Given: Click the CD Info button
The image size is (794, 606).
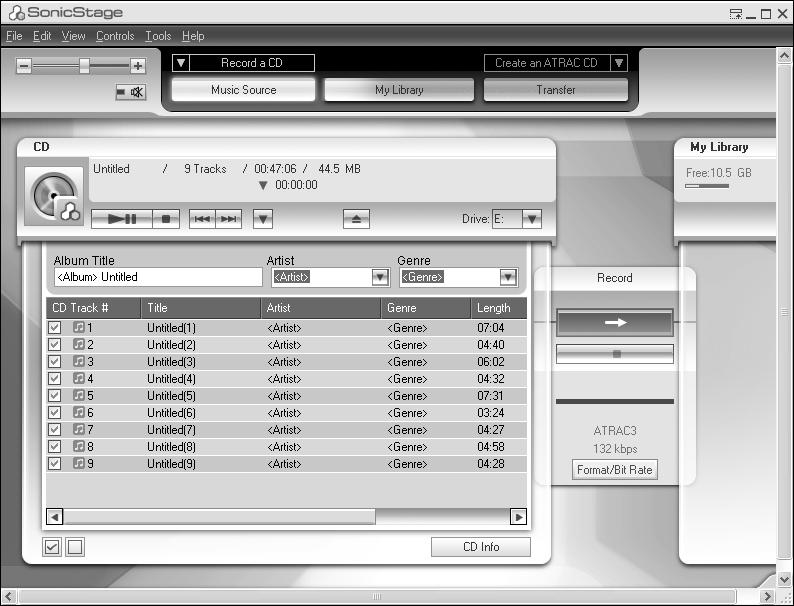Looking at the screenshot, I should click(481, 547).
